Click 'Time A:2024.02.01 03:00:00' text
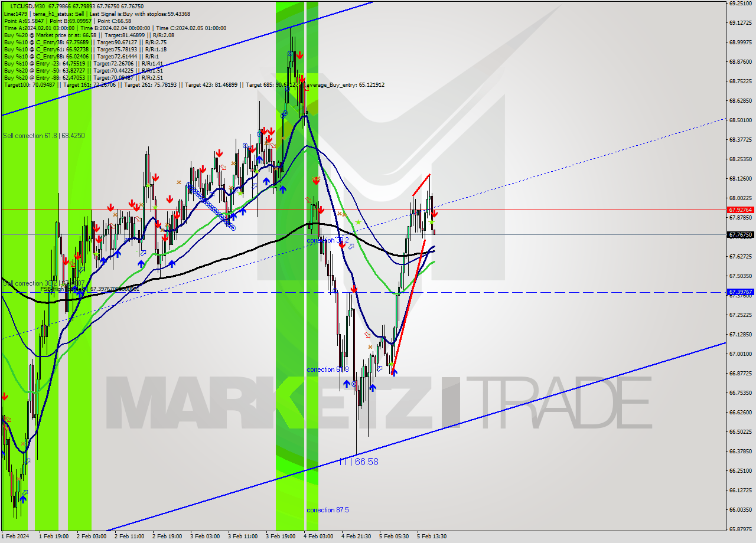Viewport: 756px width, 543px height. tap(39, 28)
